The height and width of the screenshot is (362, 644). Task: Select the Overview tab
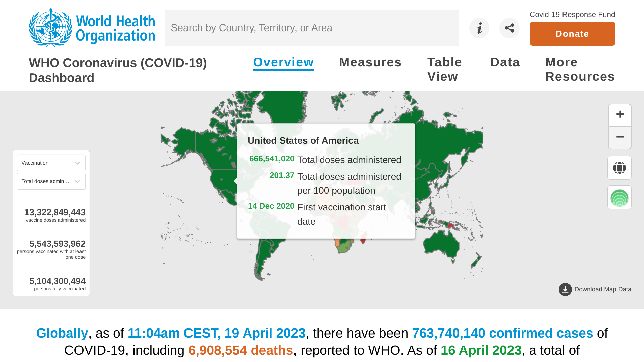283,62
